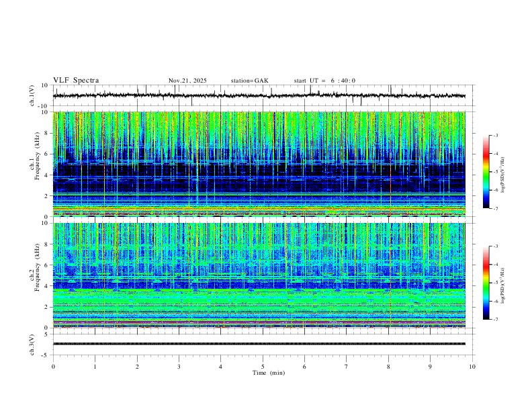Click ch.1 color bar "log(PSD)(V²/Hz)" label
This screenshot has width=532, height=411.
click(x=503, y=175)
